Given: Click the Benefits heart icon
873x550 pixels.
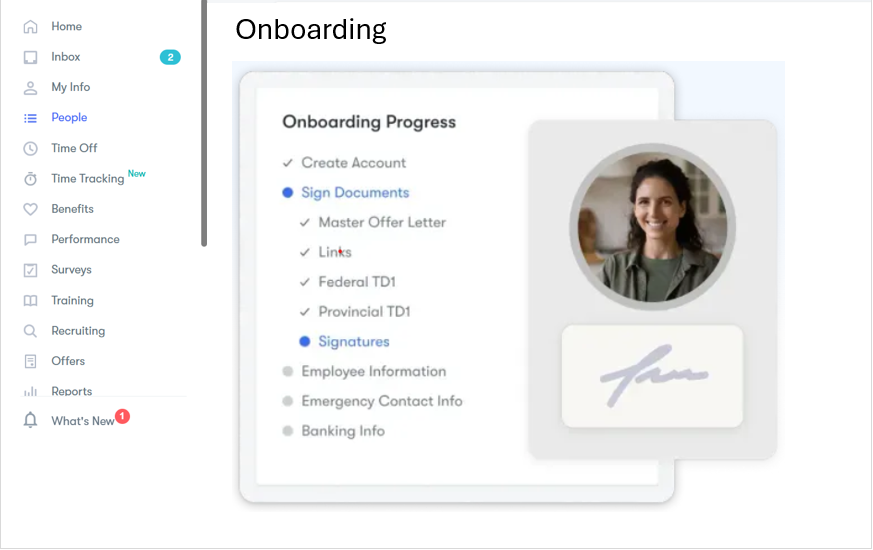Looking at the screenshot, I should [x=31, y=209].
